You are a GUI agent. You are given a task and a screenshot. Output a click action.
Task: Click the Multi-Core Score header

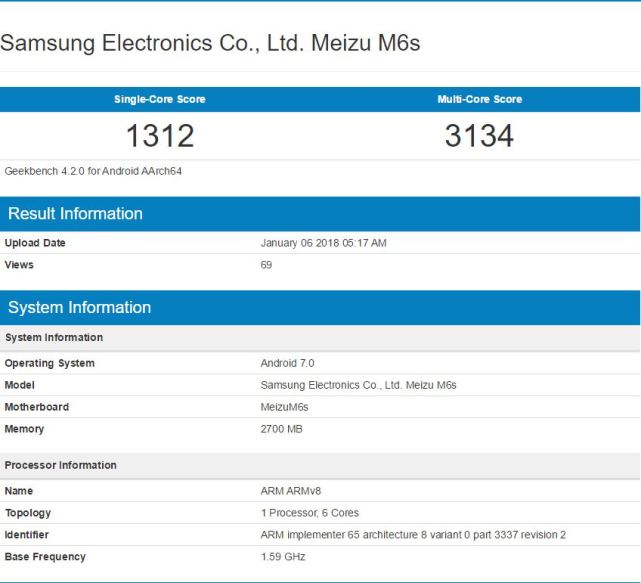pyautogui.click(x=480, y=99)
